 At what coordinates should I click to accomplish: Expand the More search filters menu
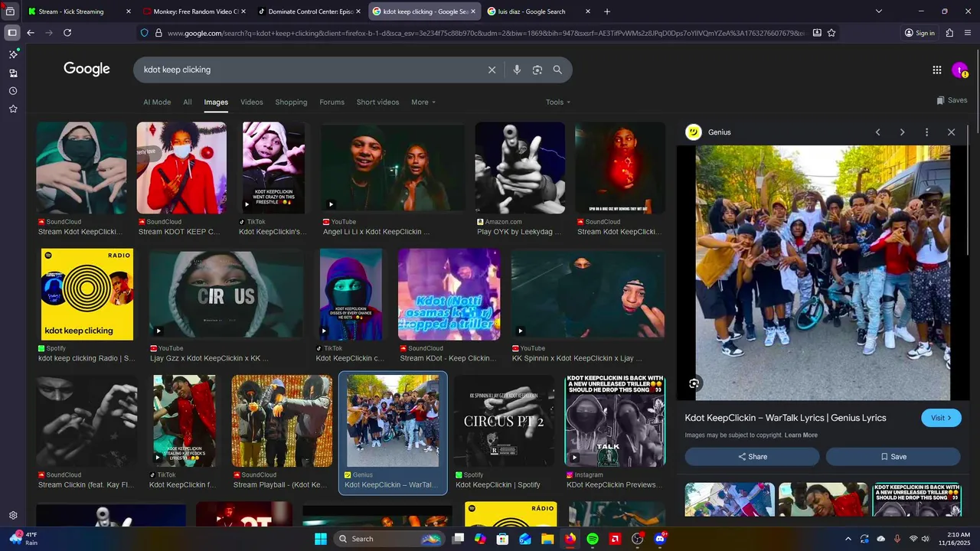[423, 102]
